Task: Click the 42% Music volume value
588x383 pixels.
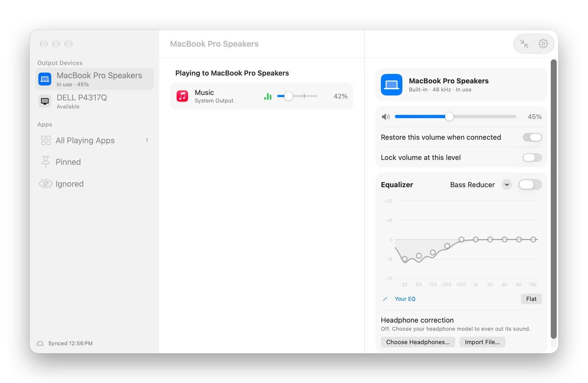Action: 340,96
